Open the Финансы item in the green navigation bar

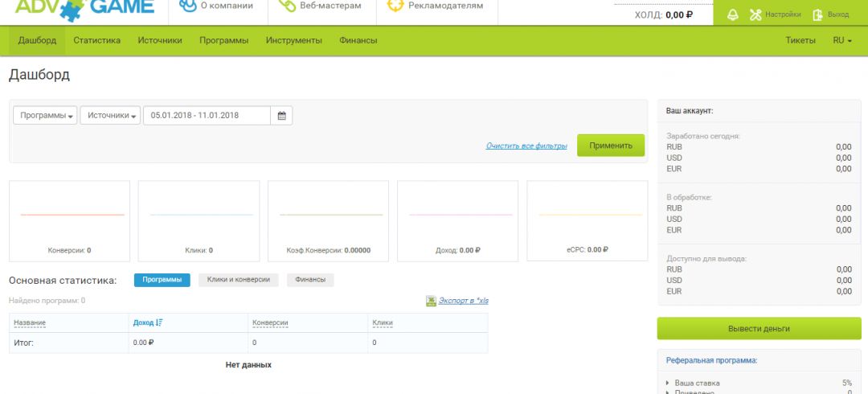358,40
